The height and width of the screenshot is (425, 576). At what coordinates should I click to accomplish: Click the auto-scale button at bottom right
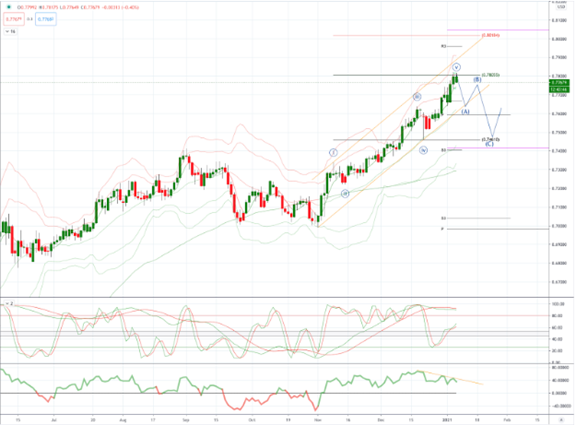click(561, 420)
